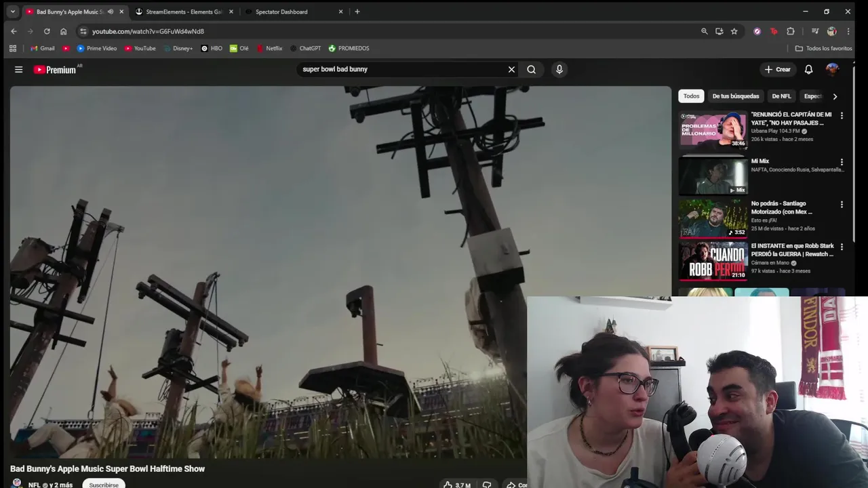Viewport: 868px width, 488px height.
Task: Click the Suscribirse button
Action: point(104,484)
